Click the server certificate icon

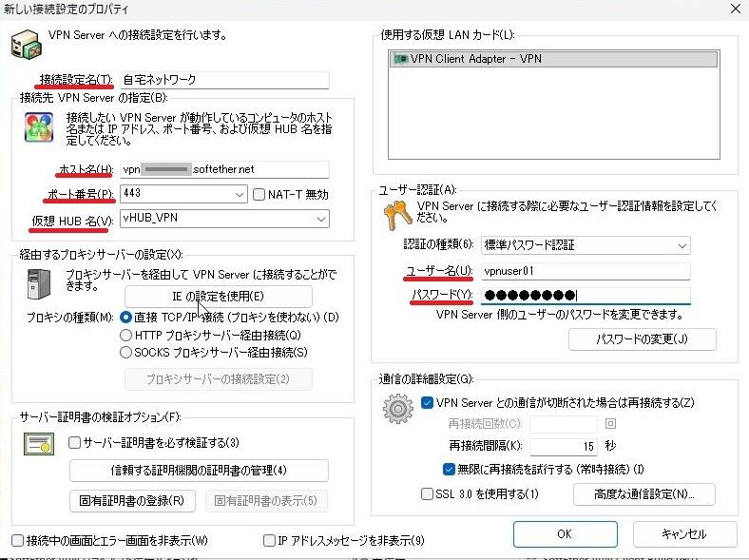click(39, 444)
